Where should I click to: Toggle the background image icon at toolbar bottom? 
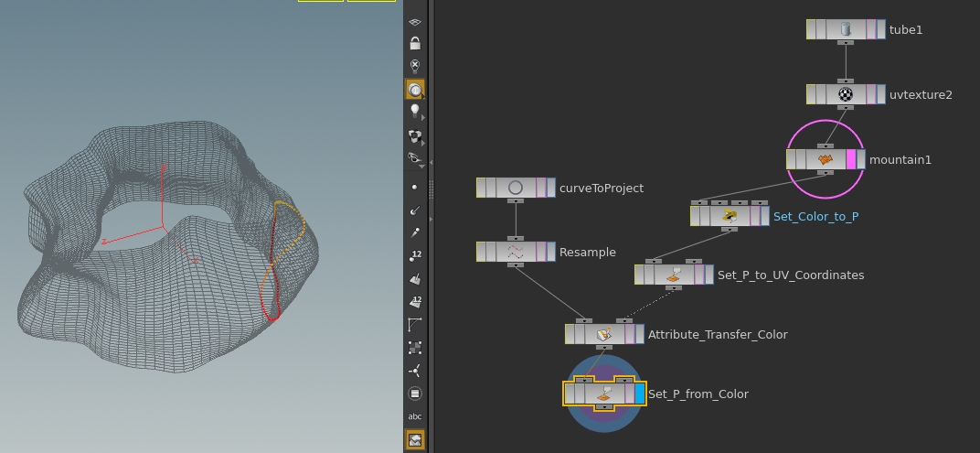415,440
